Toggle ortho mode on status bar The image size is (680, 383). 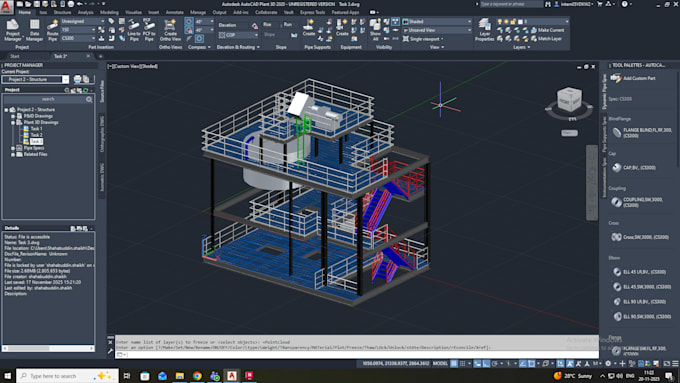click(x=486, y=363)
